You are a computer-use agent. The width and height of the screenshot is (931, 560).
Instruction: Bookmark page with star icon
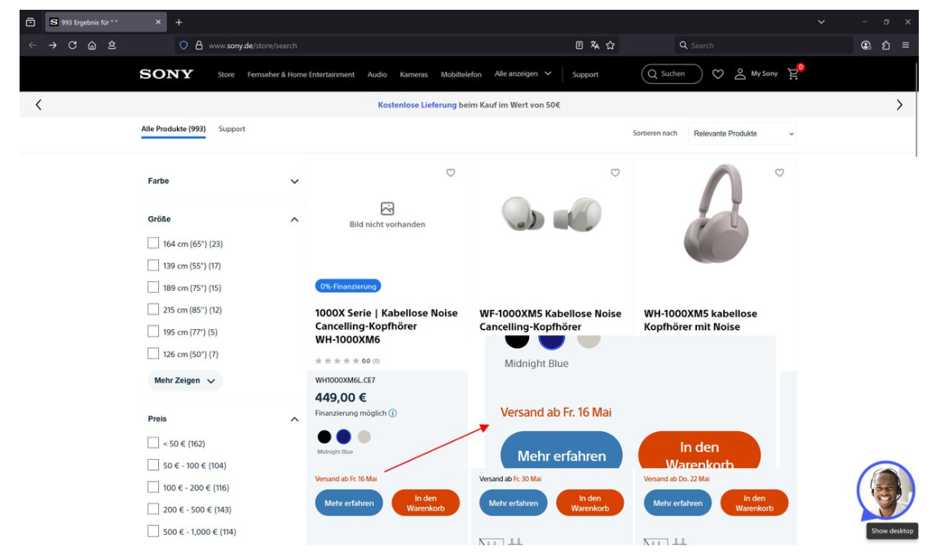pos(610,45)
